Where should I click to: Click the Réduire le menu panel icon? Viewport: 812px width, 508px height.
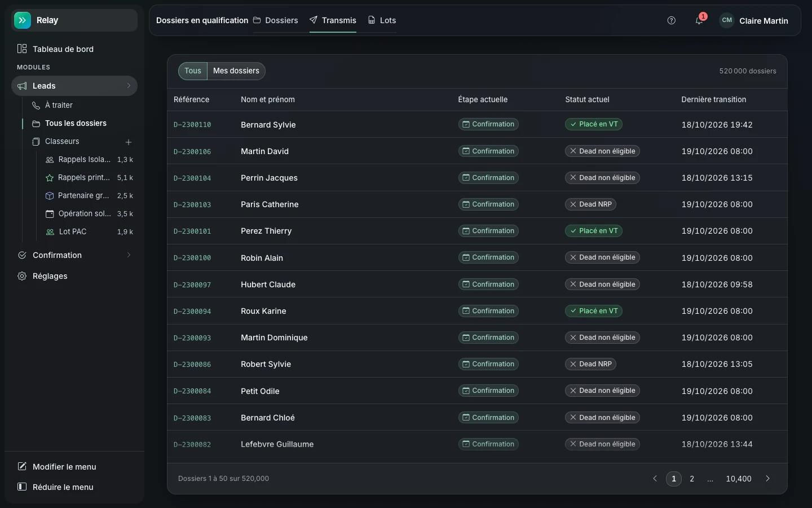point(22,487)
